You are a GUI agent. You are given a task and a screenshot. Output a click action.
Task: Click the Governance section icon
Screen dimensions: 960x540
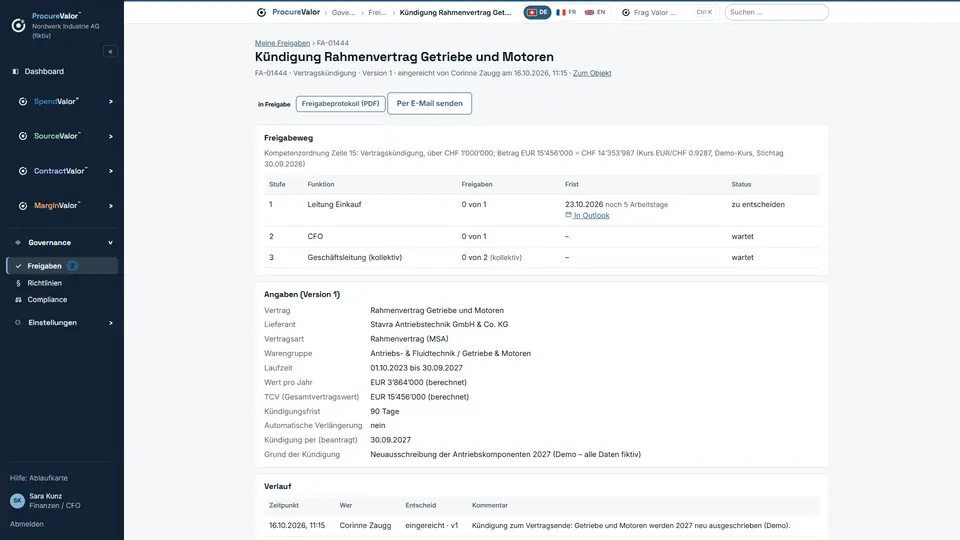pos(18,242)
